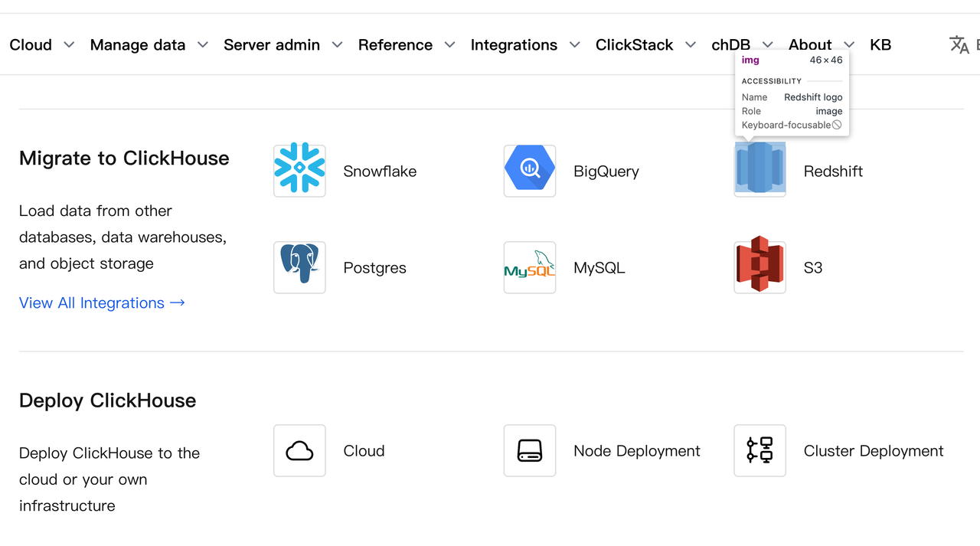Image resolution: width=980 pixels, height=546 pixels.
Task: Expand the chevron next to ClickStack
Action: (x=691, y=45)
